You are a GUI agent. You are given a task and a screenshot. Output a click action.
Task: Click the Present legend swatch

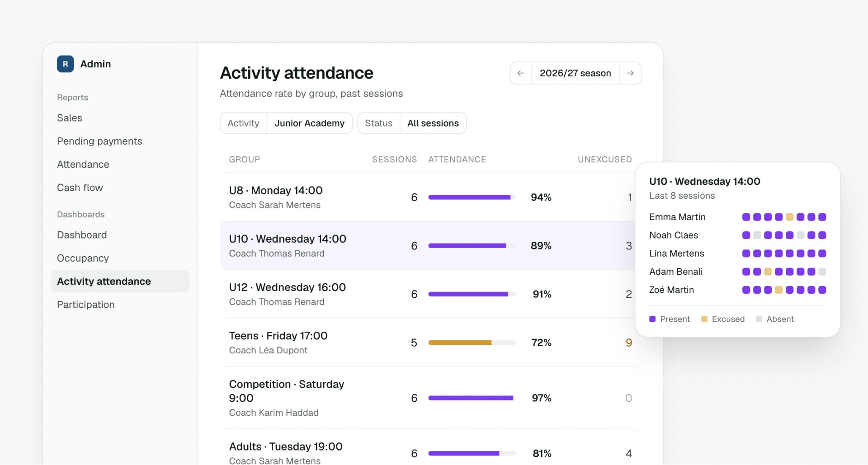652,319
